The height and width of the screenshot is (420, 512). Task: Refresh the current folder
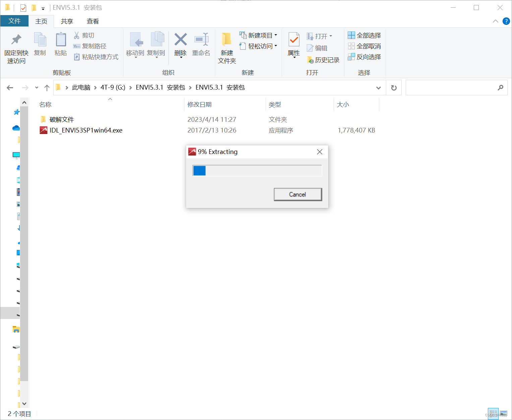(394, 88)
